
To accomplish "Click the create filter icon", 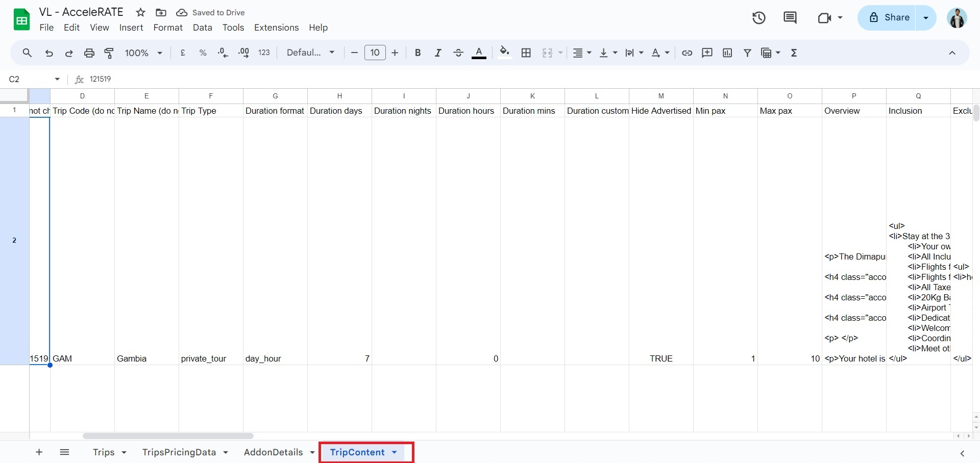I will click(747, 53).
